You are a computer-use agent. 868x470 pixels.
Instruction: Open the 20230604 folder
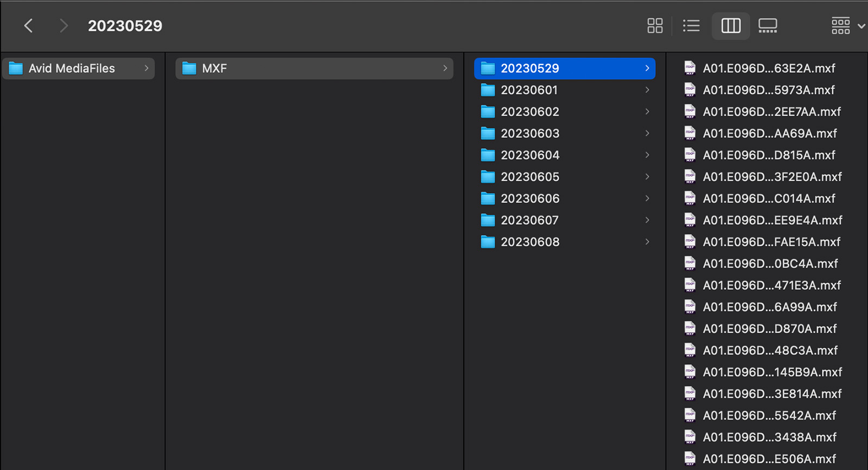point(565,155)
